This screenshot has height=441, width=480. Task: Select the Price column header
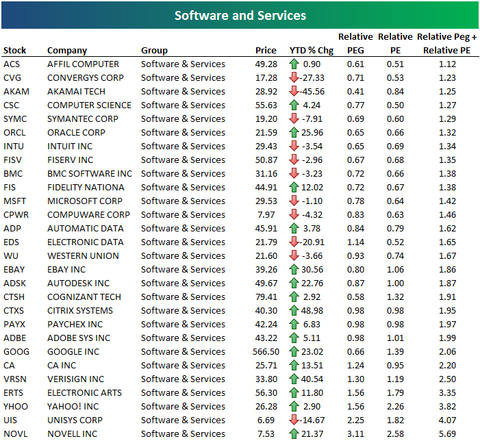tap(266, 50)
